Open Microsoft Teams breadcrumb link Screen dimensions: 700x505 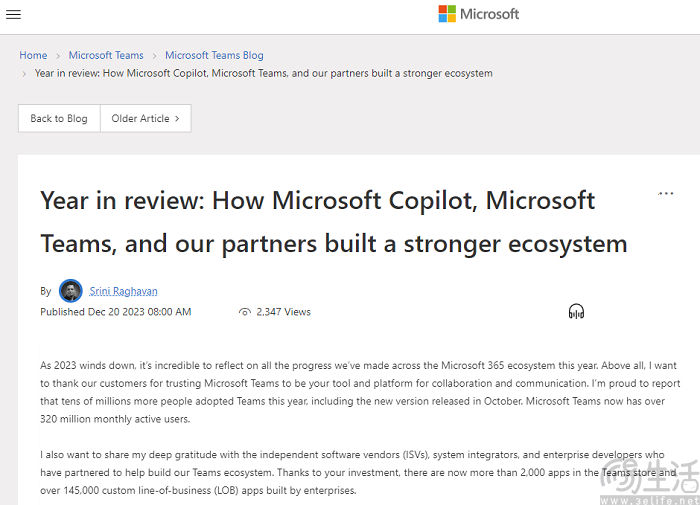pyautogui.click(x=106, y=55)
